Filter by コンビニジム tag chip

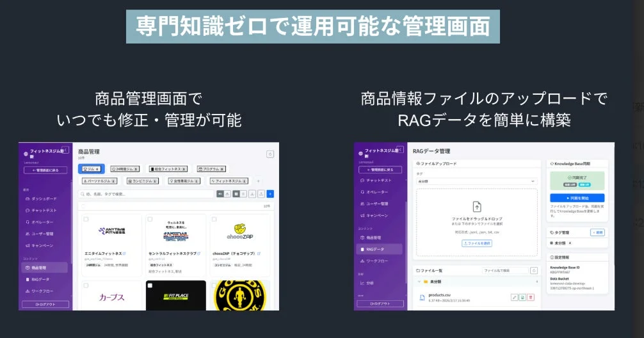pos(143,181)
